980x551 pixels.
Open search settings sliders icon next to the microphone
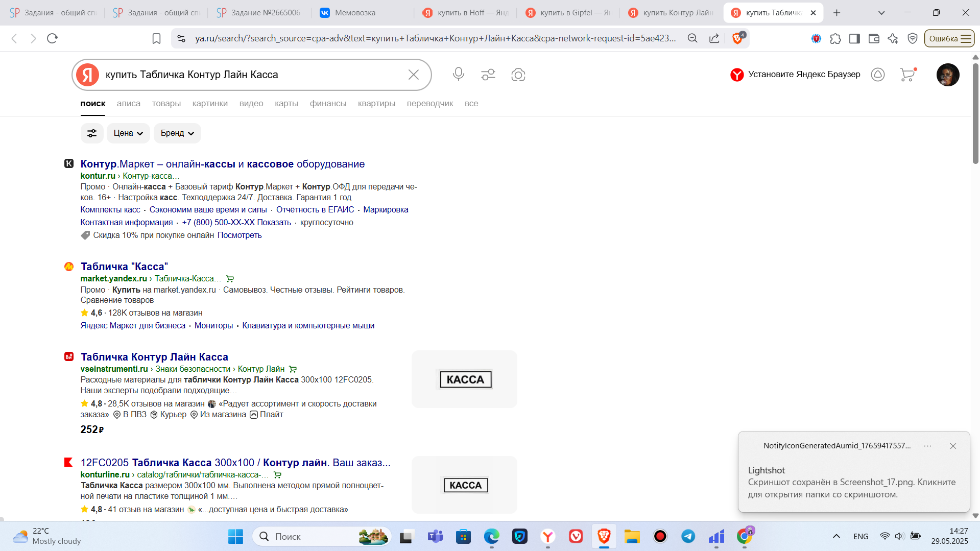pyautogui.click(x=488, y=75)
